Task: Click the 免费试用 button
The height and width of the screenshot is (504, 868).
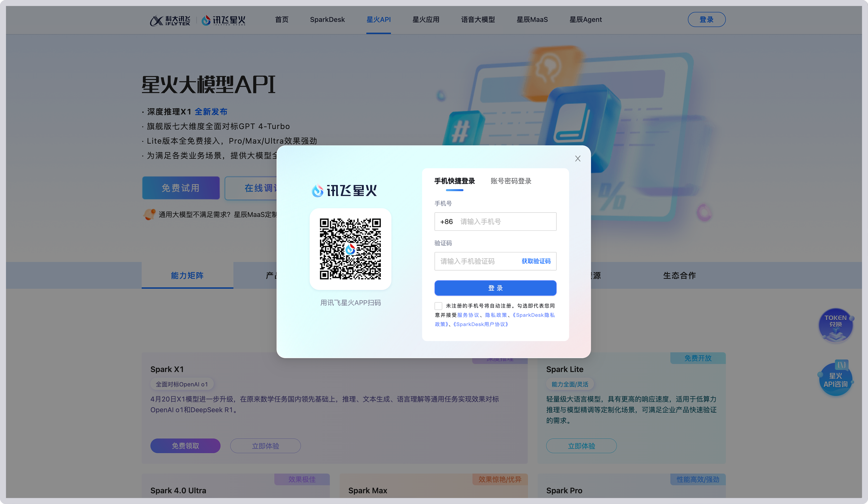Action: point(180,188)
